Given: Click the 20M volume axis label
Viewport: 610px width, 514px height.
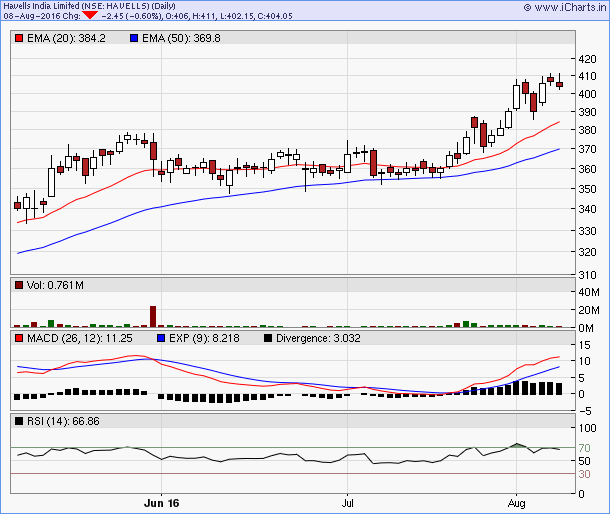Looking at the screenshot, I should 589,310.
